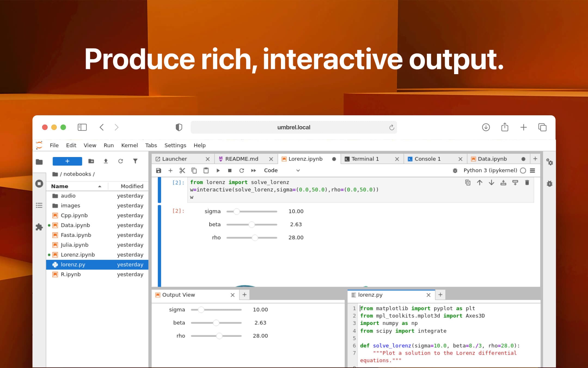Select the Run cell icon in the toolbar
The width and height of the screenshot is (588, 368).
point(218,170)
